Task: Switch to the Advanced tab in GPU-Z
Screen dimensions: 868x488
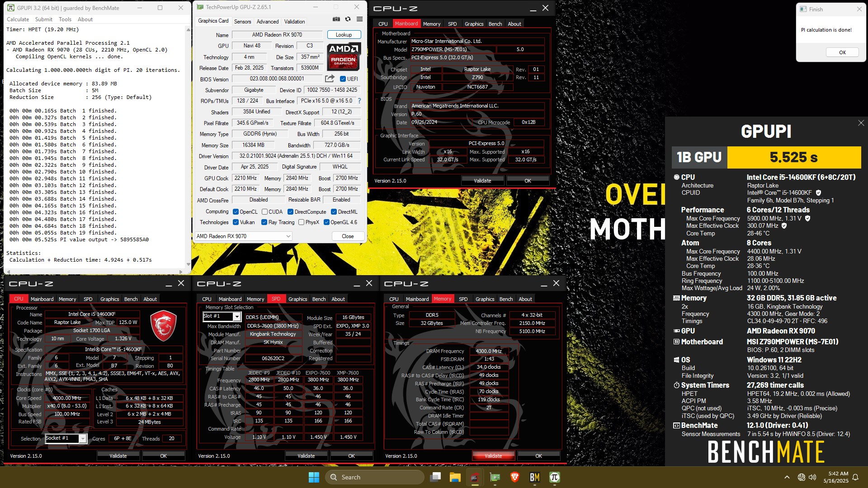Action: tap(268, 22)
